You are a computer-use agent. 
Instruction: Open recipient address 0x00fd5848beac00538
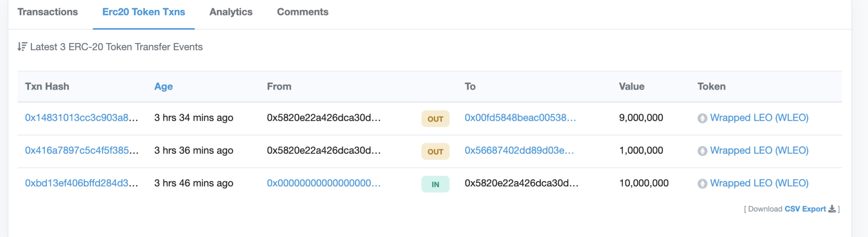tap(520, 118)
